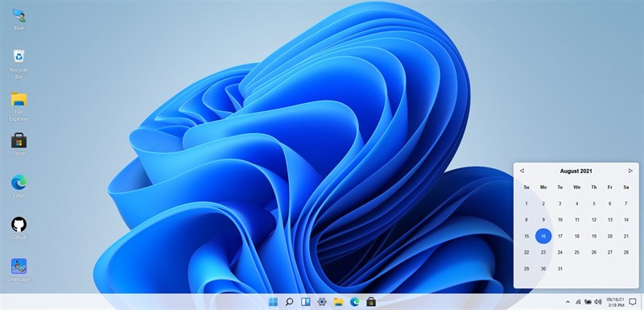Select highlighted date 16 in calendar

click(x=543, y=236)
